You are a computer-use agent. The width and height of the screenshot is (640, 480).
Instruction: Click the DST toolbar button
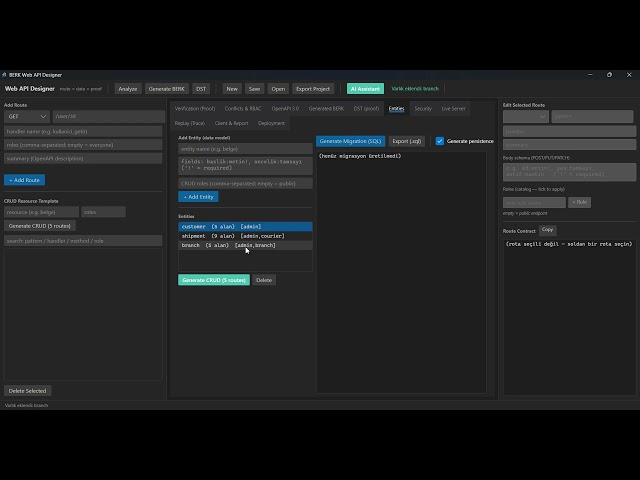tap(201, 89)
